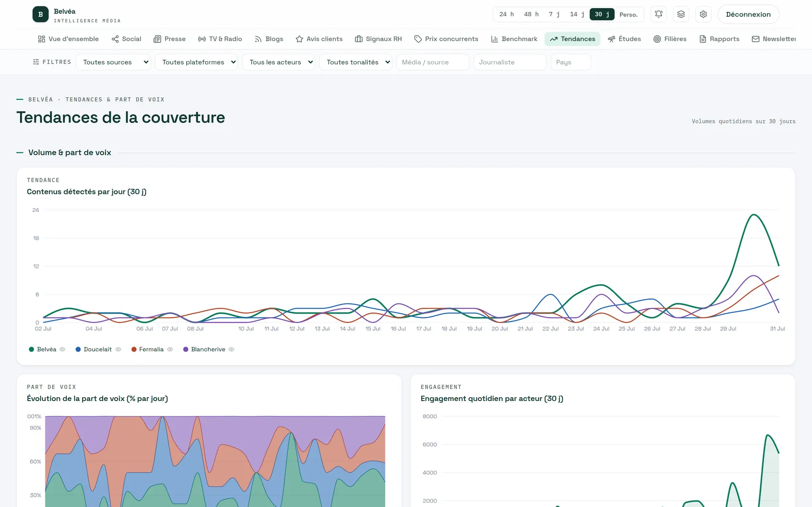Toggle Belvéa series visibility eye
812x507 pixels.
click(x=63, y=349)
